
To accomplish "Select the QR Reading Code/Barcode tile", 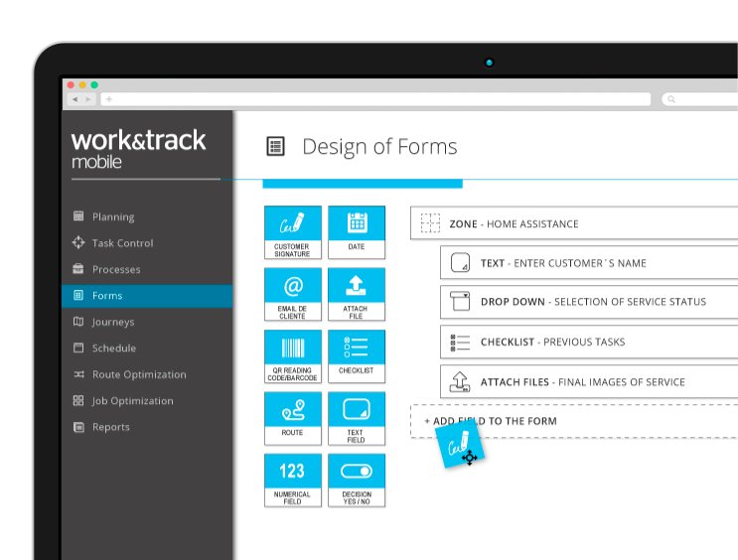I will pos(293,356).
